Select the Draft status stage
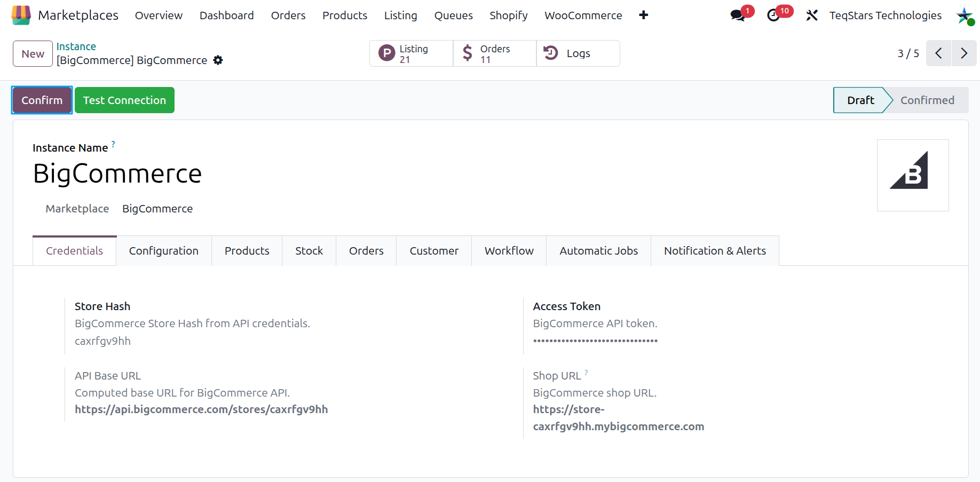The width and height of the screenshot is (980, 482). click(860, 100)
